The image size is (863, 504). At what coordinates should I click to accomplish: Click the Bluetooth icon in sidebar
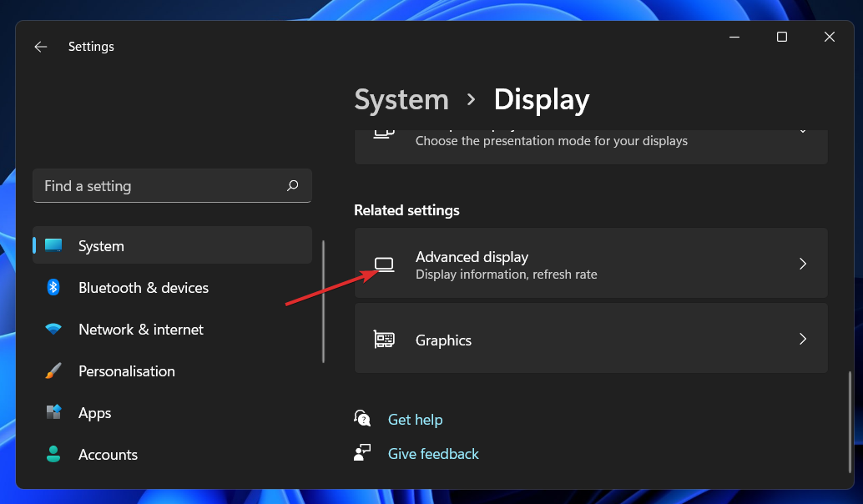[x=53, y=287]
